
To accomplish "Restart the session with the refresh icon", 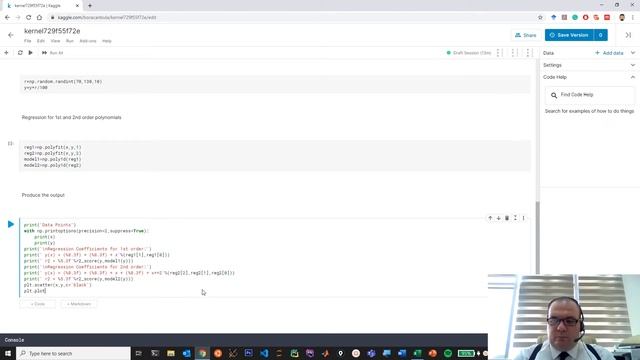I will point(20,53).
